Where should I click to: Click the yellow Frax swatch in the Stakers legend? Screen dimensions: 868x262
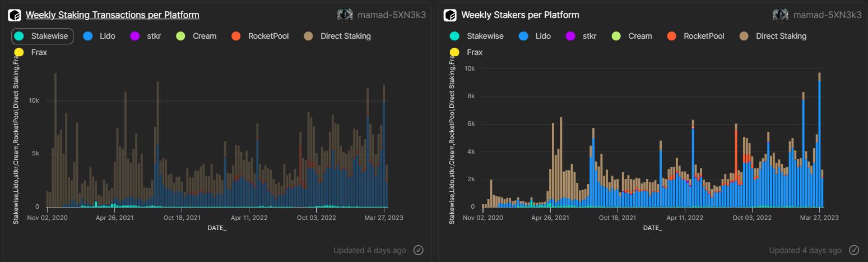pyautogui.click(x=454, y=52)
